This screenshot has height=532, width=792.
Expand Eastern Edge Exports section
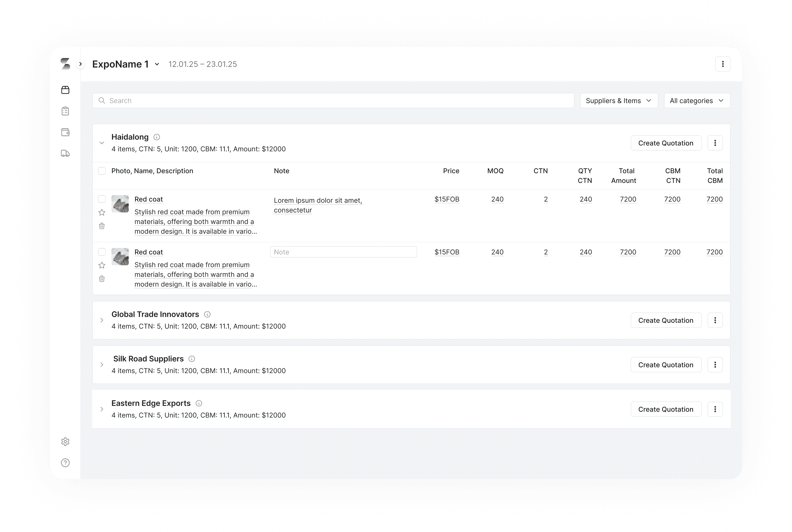click(x=102, y=409)
